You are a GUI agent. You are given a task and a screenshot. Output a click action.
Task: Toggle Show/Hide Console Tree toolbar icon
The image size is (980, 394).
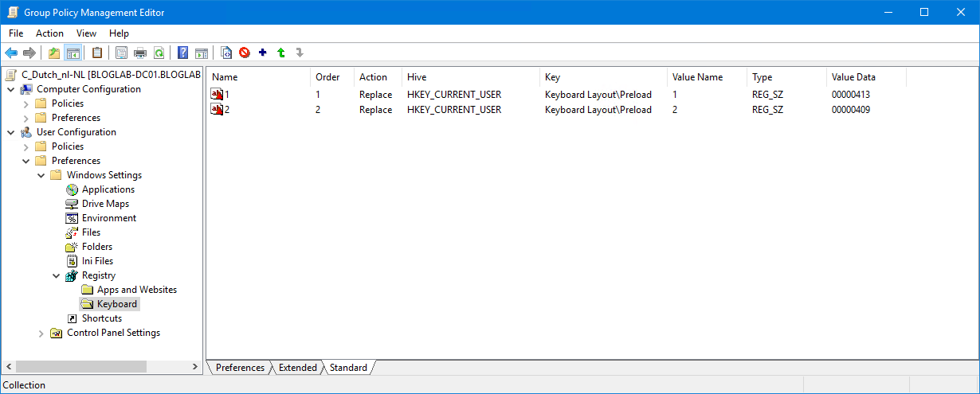(x=73, y=53)
